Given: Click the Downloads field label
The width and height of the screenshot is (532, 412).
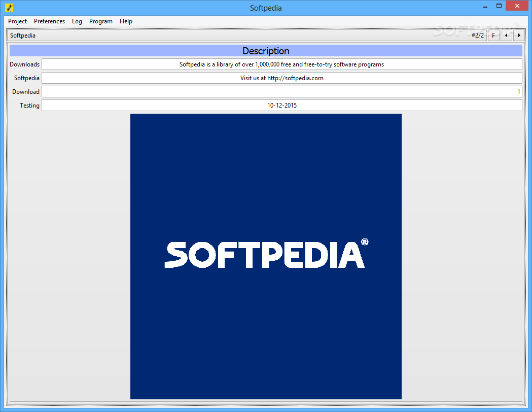Looking at the screenshot, I should point(24,64).
